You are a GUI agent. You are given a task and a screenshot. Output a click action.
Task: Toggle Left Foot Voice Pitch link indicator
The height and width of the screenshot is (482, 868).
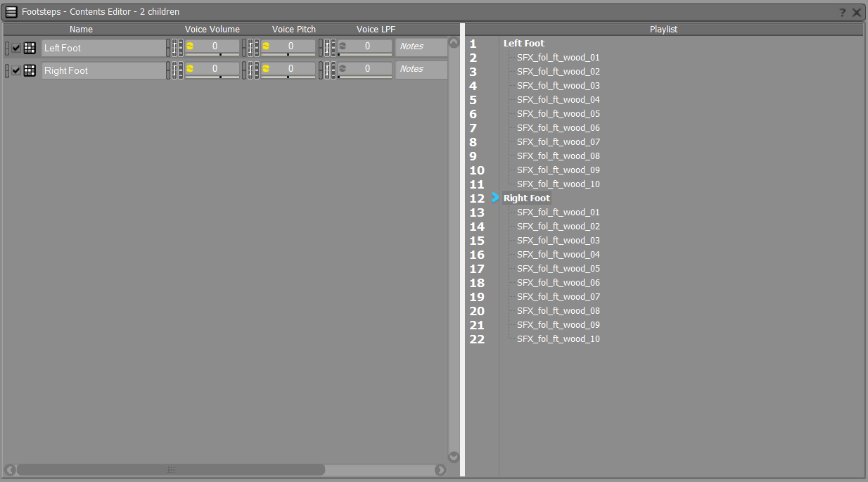click(244, 48)
